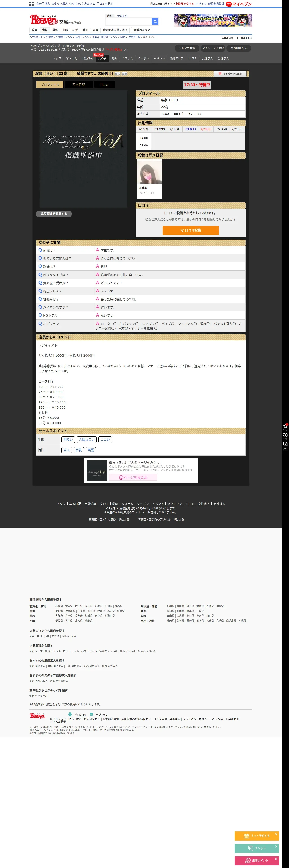Close the チャット floating banner
289x868 pixels.
point(276,846)
